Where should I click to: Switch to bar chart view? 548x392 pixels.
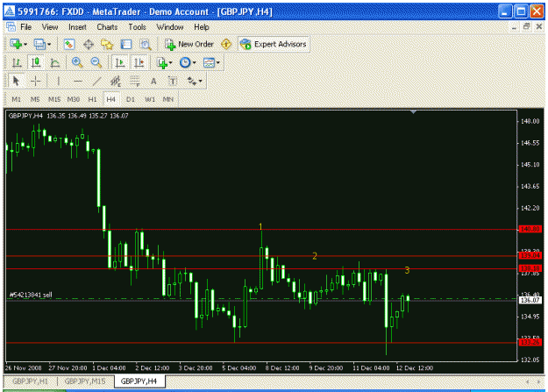point(17,62)
